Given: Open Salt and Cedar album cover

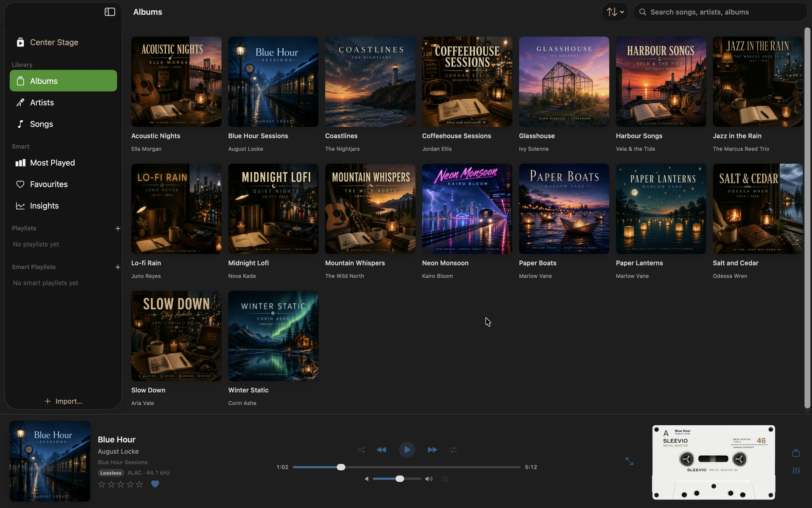Looking at the screenshot, I should [x=758, y=209].
